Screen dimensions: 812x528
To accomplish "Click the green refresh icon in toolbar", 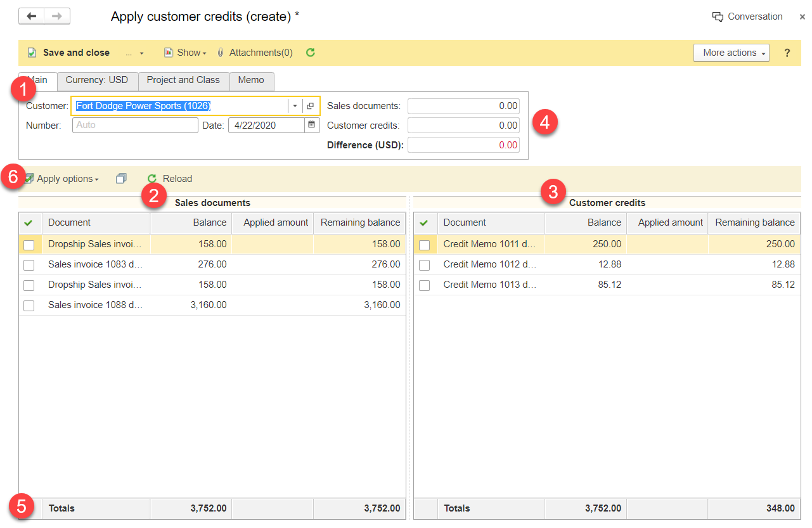I will coord(311,53).
